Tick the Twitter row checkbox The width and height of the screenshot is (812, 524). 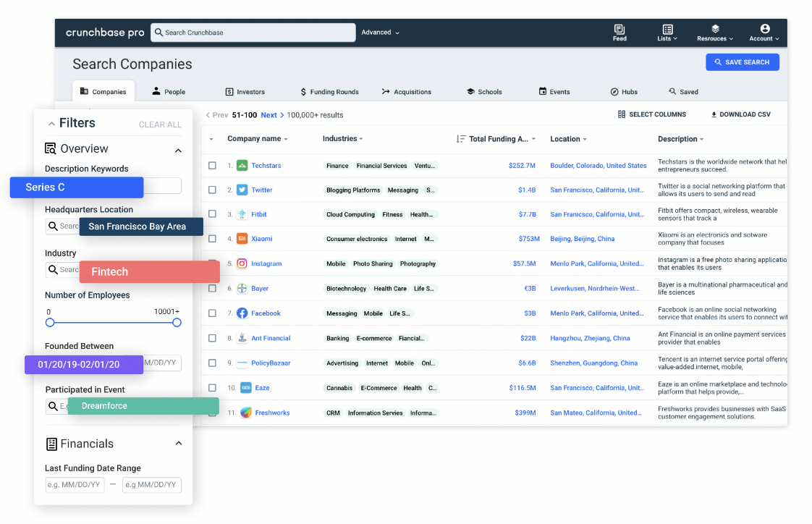pos(212,190)
